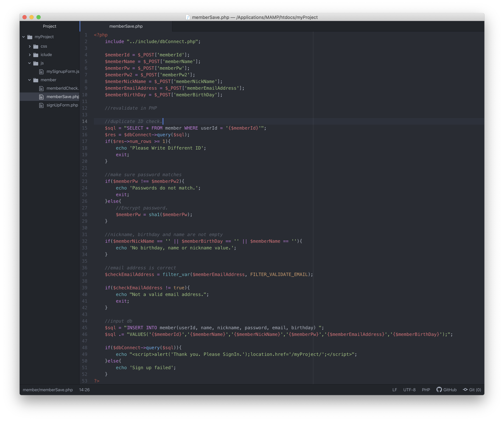The width and height of the screenshot is (504, 421).
Task: Collapse the myProject root folder chevron
Action: point(23,37)
